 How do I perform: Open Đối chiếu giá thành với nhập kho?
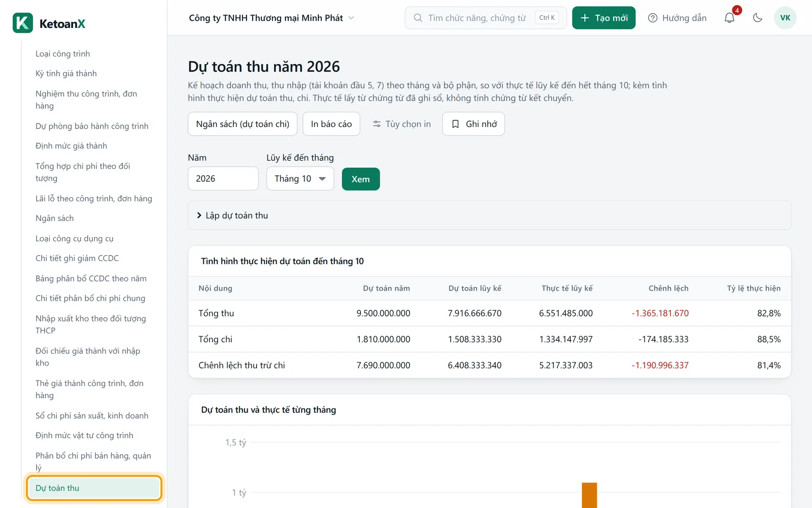[88, 357]
